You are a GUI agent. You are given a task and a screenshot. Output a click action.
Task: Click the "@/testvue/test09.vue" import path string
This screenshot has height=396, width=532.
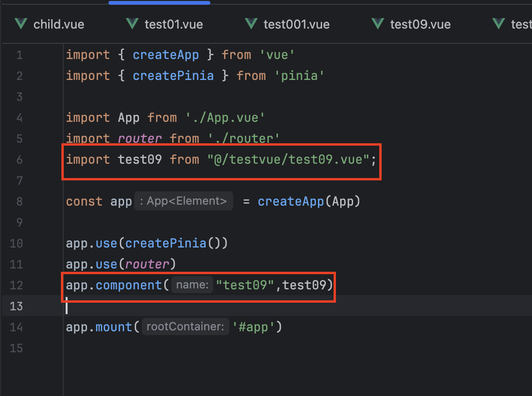pyautogui.click(x=288, y=159)
